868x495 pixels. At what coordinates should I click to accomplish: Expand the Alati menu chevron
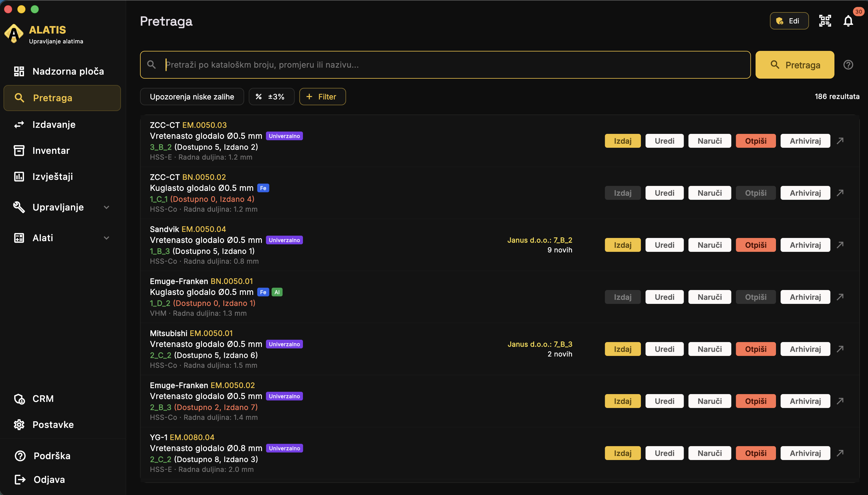click(x=106, y=238)
